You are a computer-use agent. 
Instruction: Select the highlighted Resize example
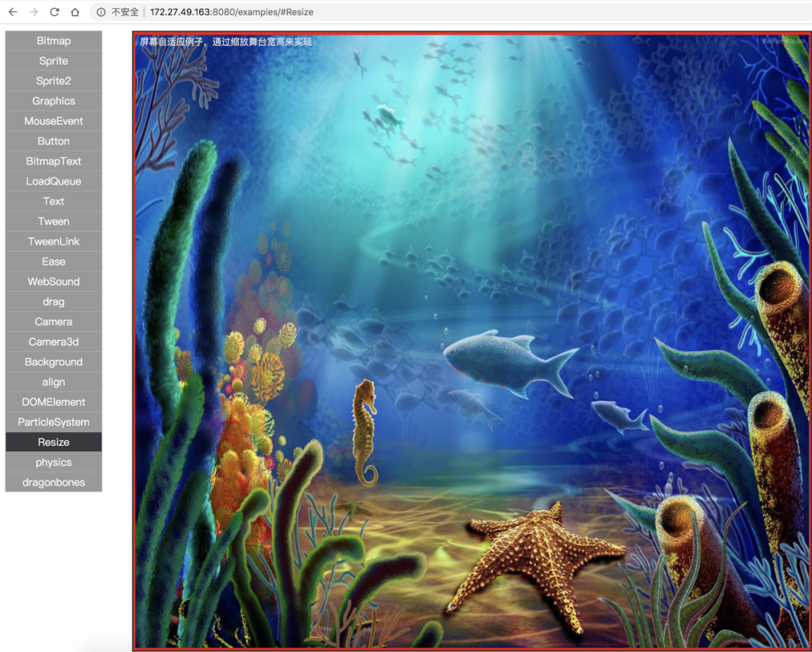[x=53, y=442]
